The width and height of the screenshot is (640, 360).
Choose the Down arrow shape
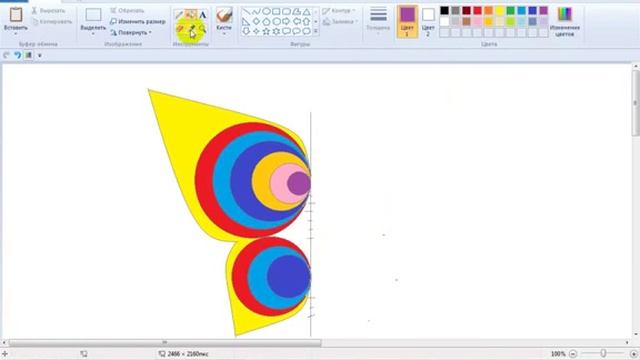coord(246,31)
